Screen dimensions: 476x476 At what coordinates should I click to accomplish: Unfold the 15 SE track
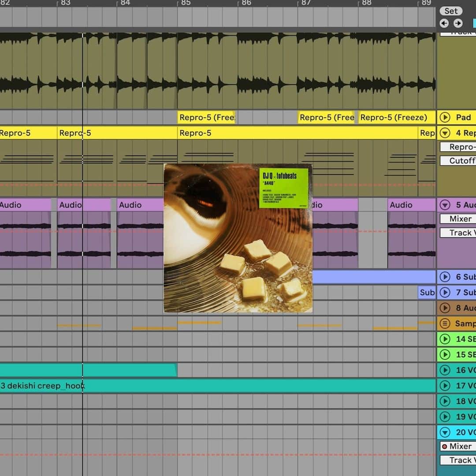(x=445, y=354)
